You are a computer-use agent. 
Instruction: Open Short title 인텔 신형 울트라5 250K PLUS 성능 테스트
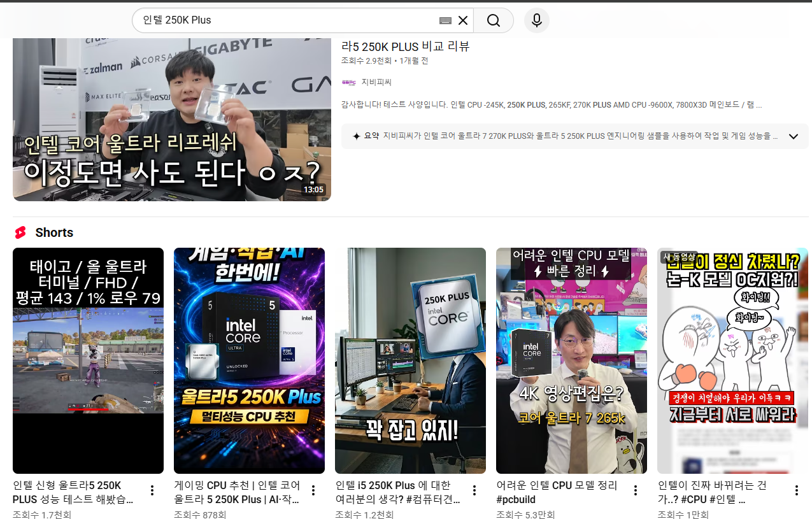pyautogui.click(x=73, y=492)
